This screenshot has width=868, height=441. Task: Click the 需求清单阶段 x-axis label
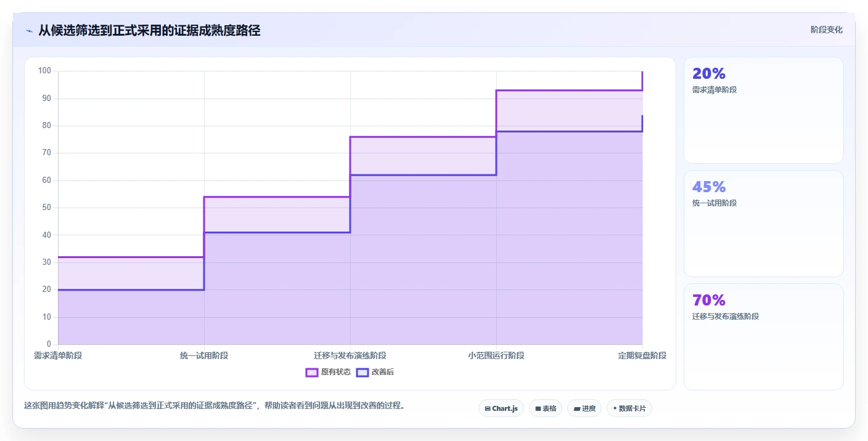click(x=58, y=355)
